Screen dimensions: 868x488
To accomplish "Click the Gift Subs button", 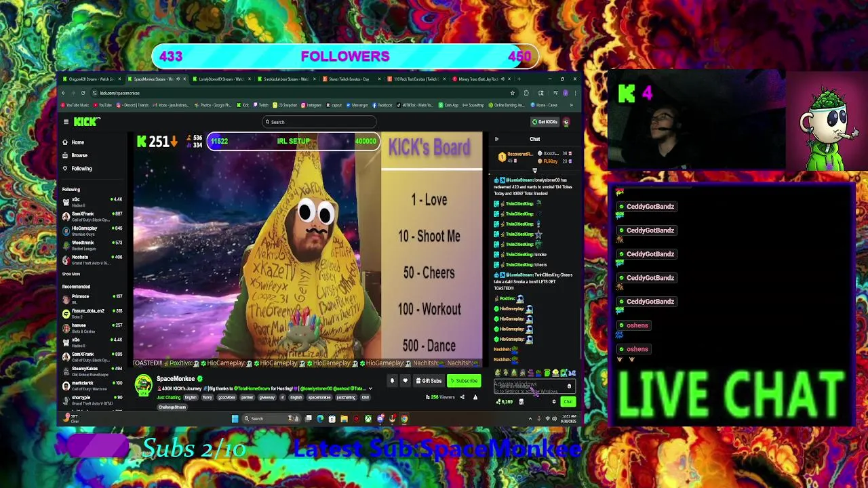I will point(429,381).
